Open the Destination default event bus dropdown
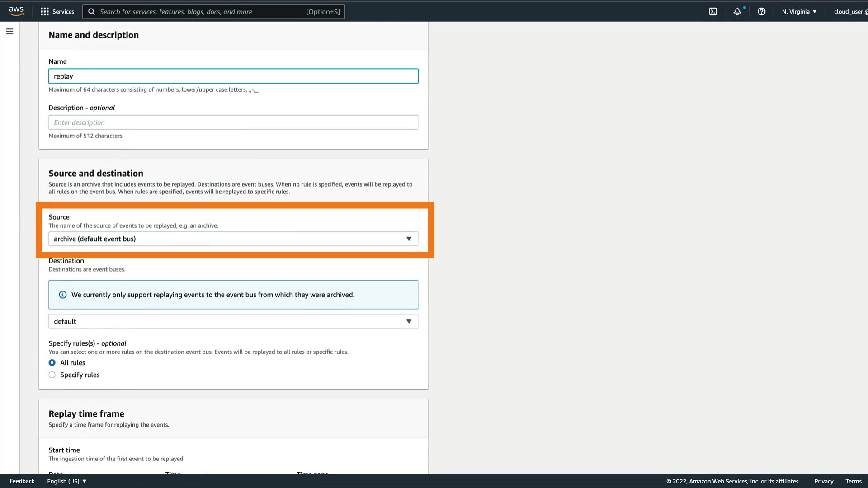Image resolution: width=868 pixels, height=488 pixels. click(x=233, y=321)
